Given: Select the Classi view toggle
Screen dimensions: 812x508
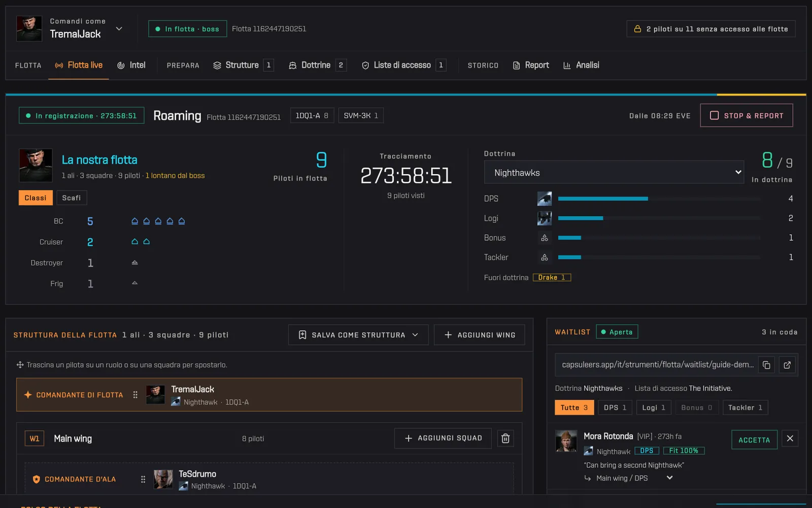Looking at the screenshot, I should pos(36,198).
